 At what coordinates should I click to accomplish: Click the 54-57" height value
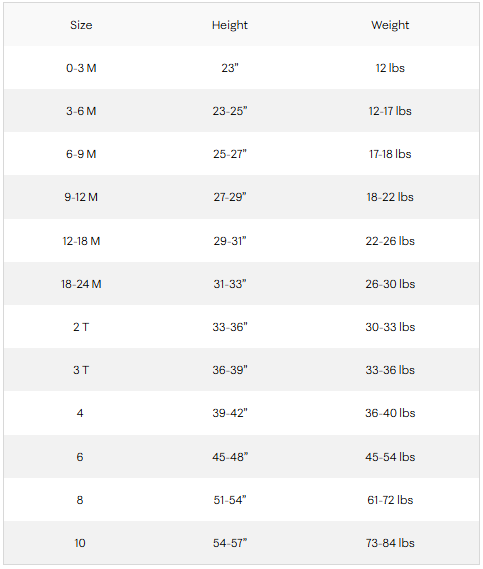tap(230, 543)
